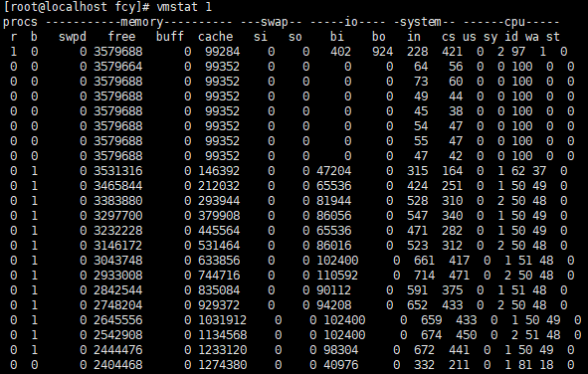Select the 'swap' group header
Image resolution: width=588 pixels, height=374 pixels.
(x=275, y=23)
